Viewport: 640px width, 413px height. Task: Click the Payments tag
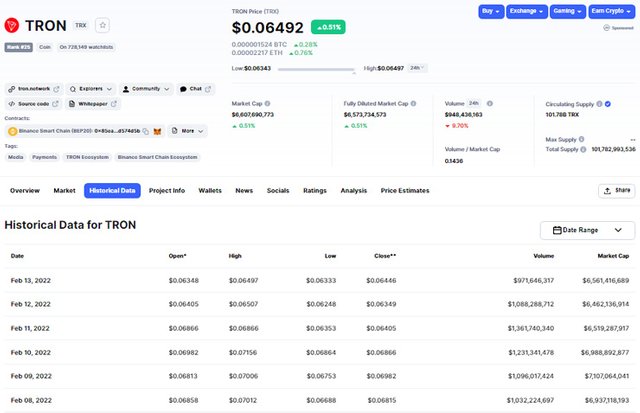pos(44,157)
